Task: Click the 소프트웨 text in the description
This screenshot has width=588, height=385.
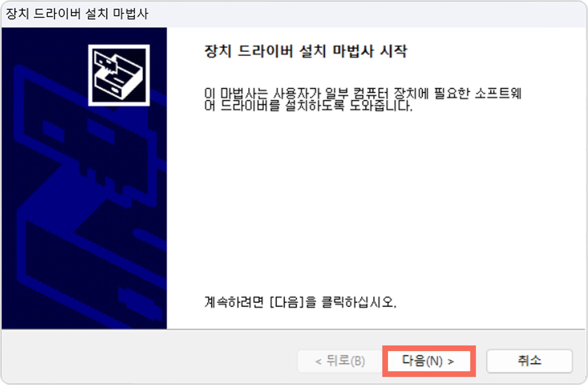Action: point(498,93)
